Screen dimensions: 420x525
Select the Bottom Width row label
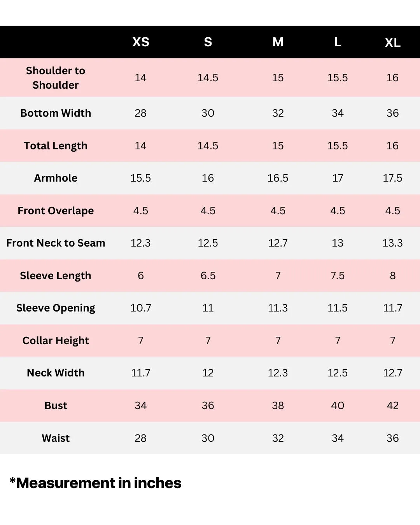point(56,113)
